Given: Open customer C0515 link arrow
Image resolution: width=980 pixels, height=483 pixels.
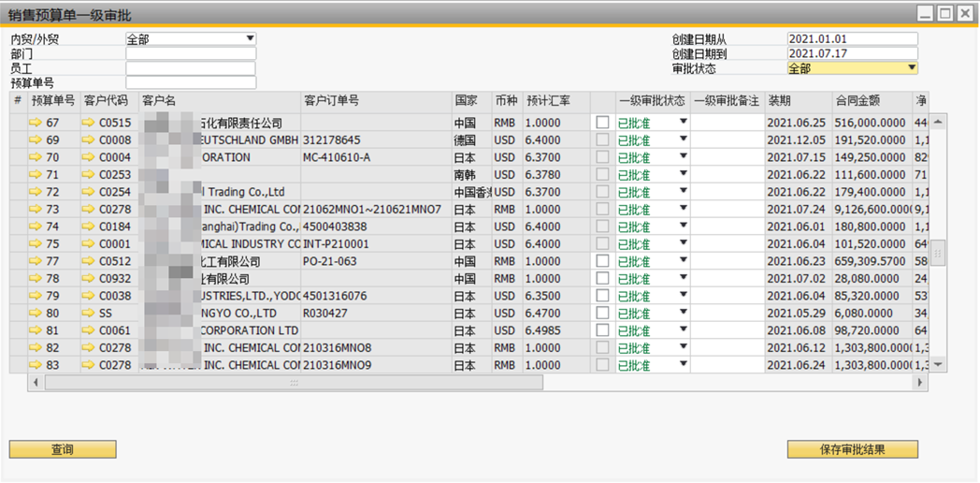Looking at the screenshot, I should tap(90, 123).
